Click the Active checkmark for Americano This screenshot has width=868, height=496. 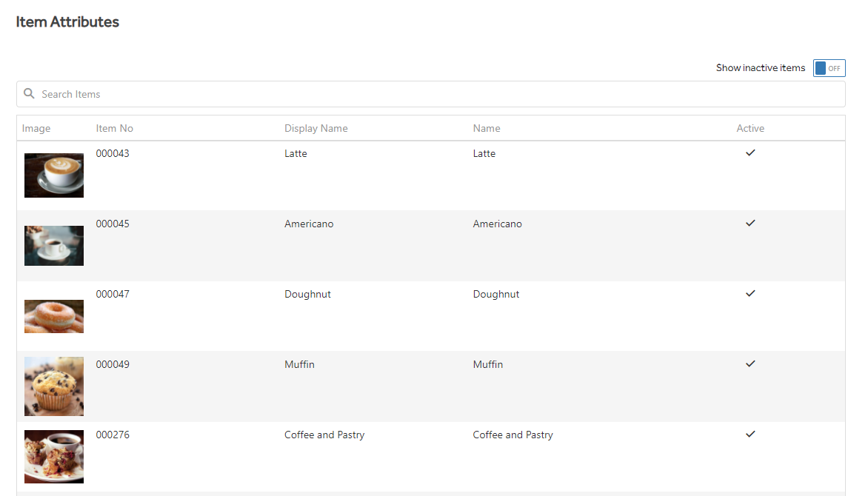click(750, 223)
